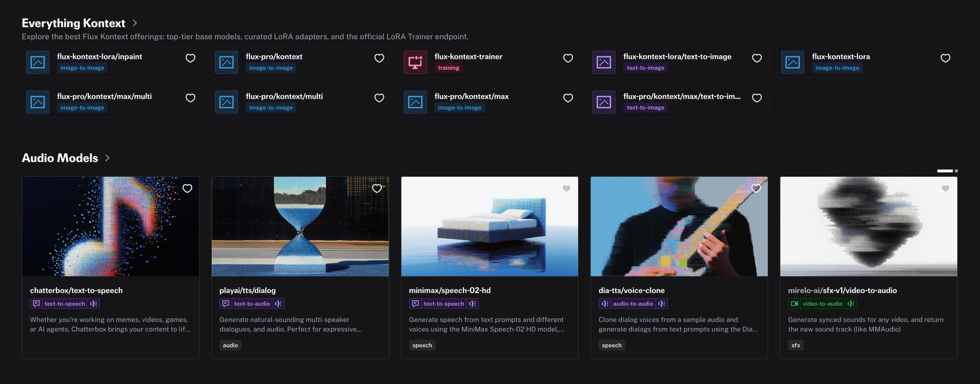Expand Everything Kontext section chevron
This screenshot has height=384, width=980.
click(x=135, y=23)
